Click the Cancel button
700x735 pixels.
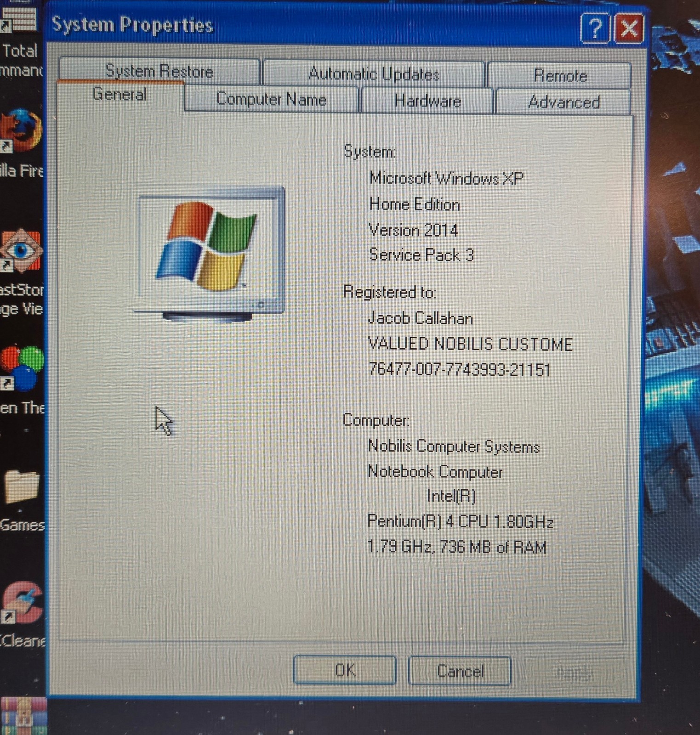[x=460, y=671]
